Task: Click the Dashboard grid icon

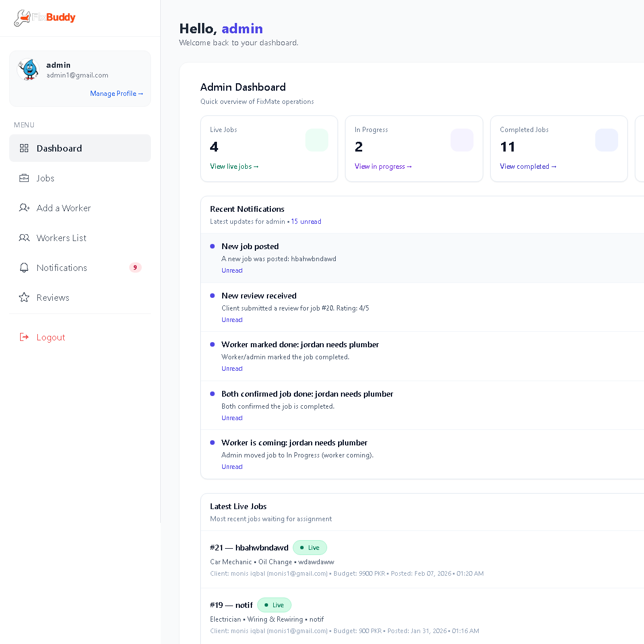Action: (x=24, y=148)
